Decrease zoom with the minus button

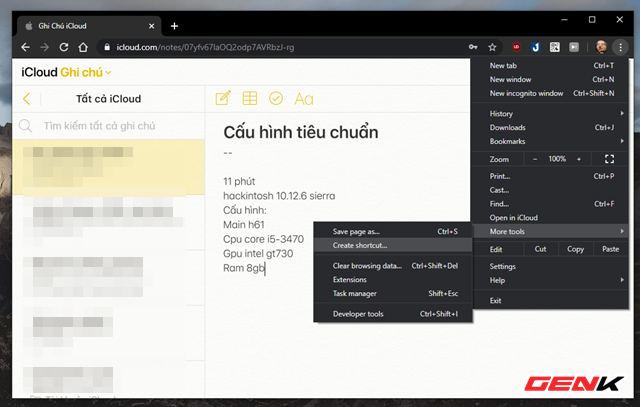tap(535, 159)
